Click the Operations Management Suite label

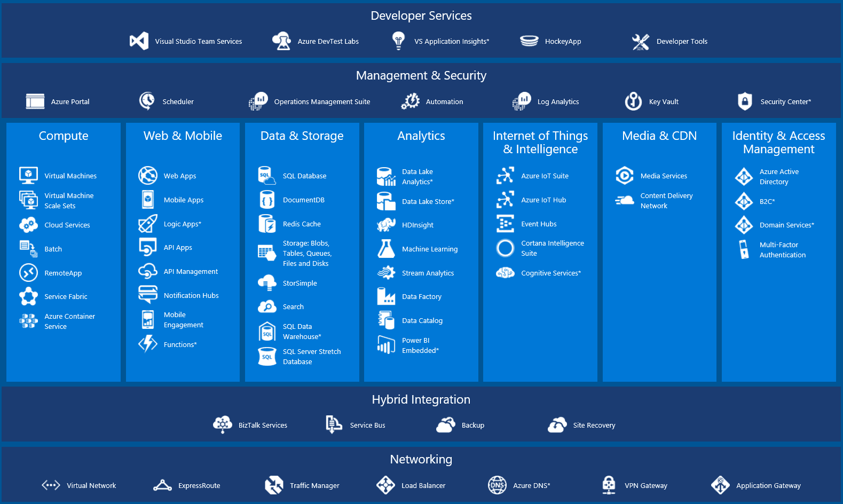point(322,101)
